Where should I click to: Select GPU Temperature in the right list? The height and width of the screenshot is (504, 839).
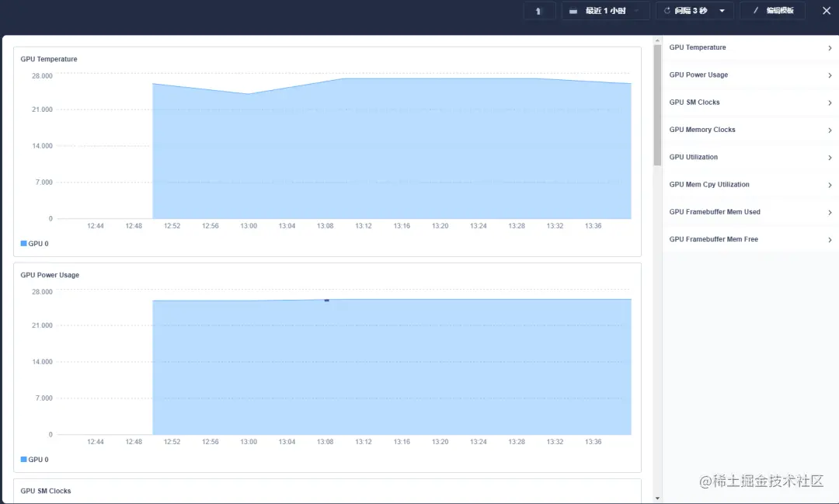750,47
